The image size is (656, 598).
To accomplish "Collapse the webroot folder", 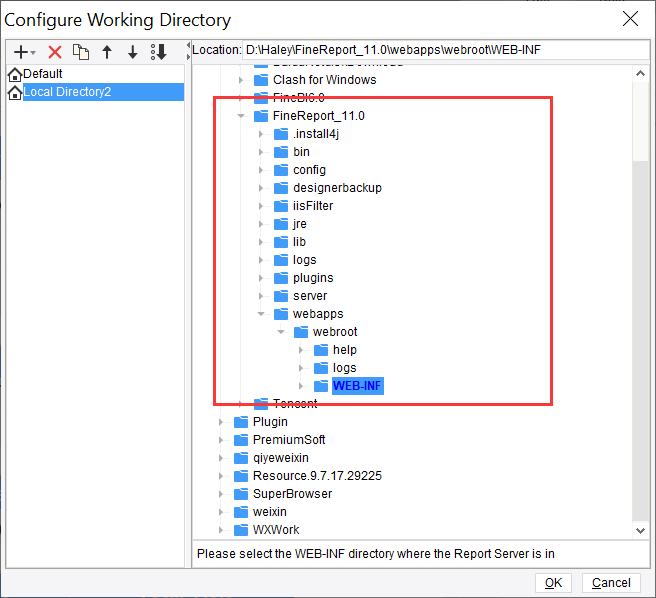I will (281, 331).
